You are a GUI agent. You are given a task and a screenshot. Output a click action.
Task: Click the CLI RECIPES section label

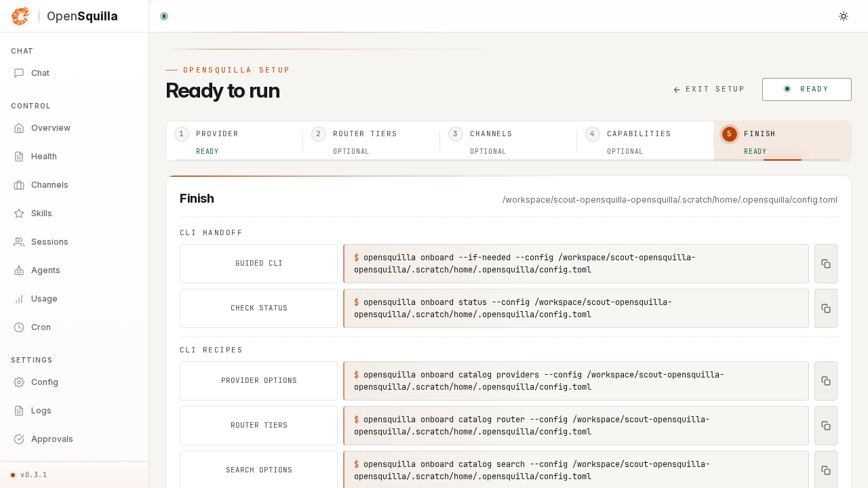pyautogui.click(x=211, y=350)
